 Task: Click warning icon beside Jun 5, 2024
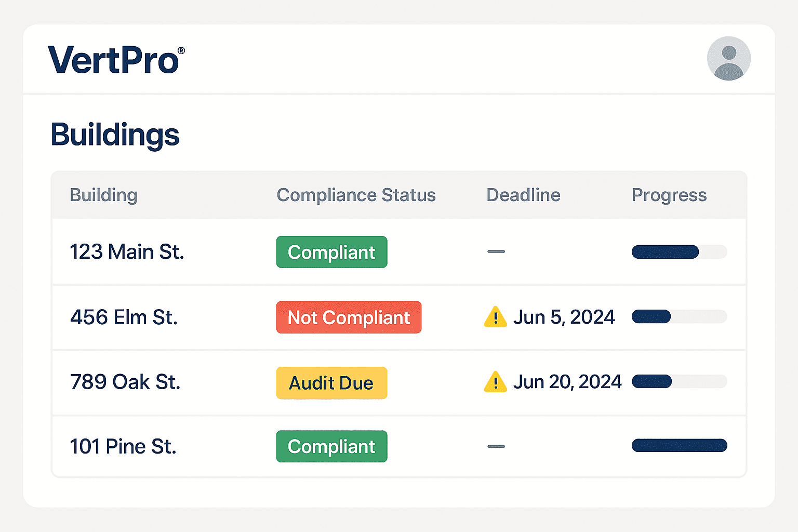[495, 317]
